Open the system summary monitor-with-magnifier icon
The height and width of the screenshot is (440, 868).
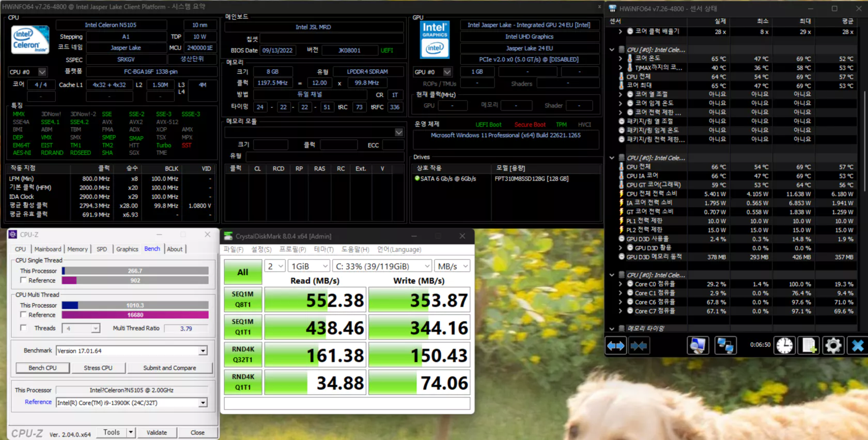(x=698, y=345)
